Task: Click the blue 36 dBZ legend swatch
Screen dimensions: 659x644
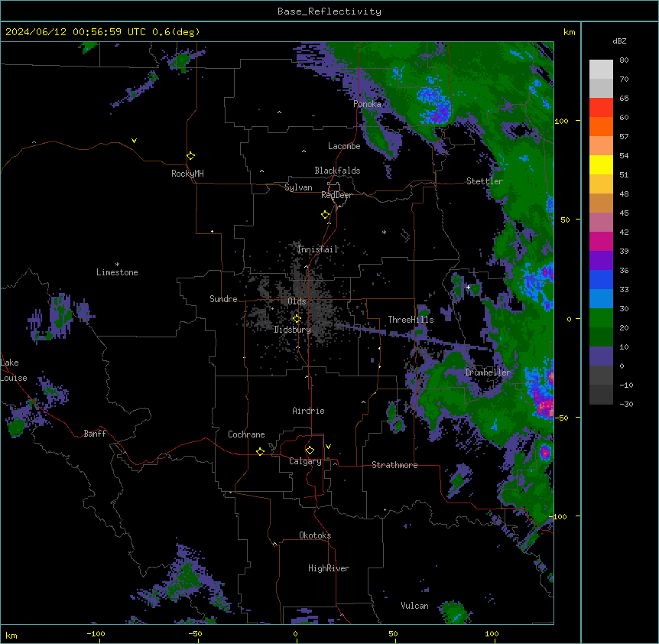Action: pyautogui.click(x=601, y=279)
